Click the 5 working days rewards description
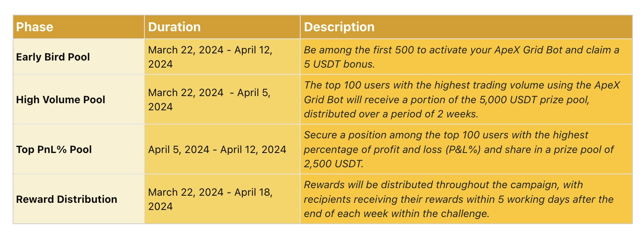 coord(466,199)
